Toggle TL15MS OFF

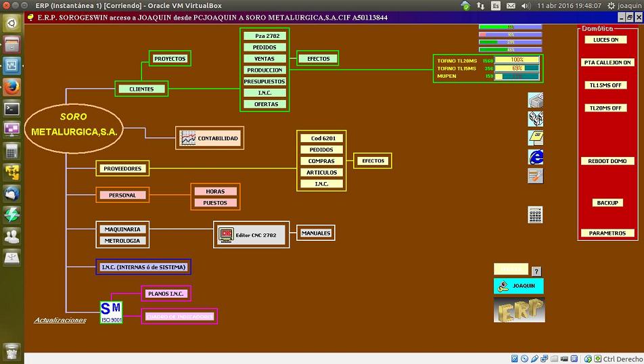[x=606, y=85]
